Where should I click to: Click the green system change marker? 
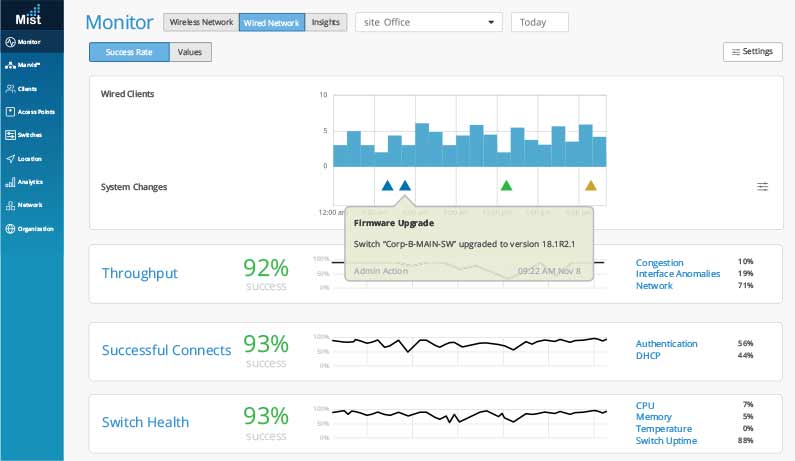pyautogui.click(x=506, y=185)
